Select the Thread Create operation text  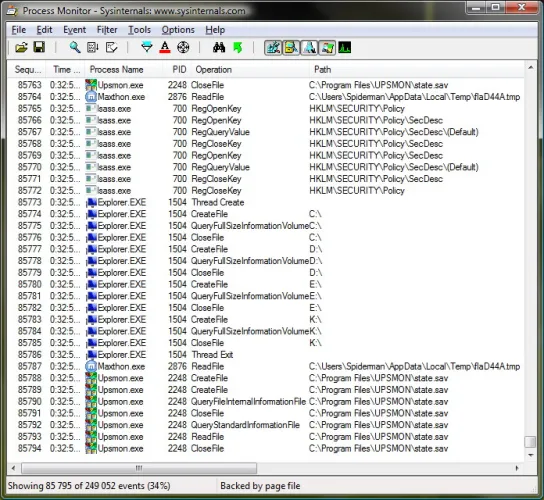click(x=218, y=202)
